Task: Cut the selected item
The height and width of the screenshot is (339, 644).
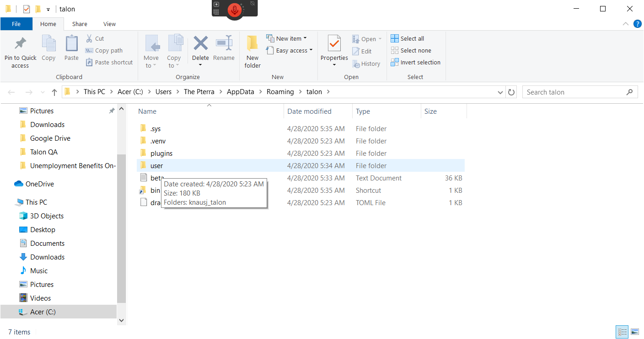Action: pyautogui.click(x=95, y=39)
